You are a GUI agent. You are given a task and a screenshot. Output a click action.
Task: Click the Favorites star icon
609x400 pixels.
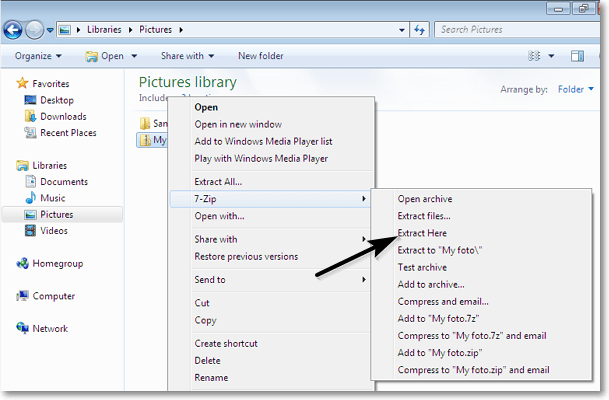click(22, 83)
